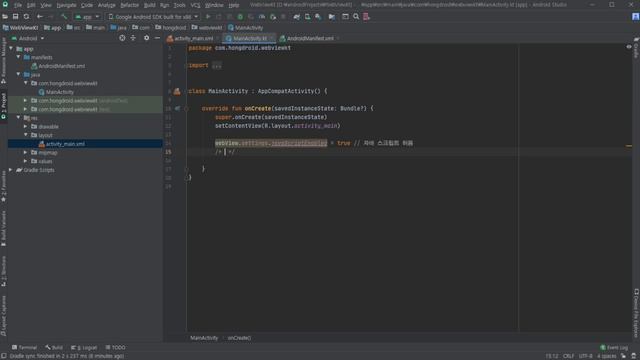
Task: Toggle the Project side panel tab
Action: [4, 105]
